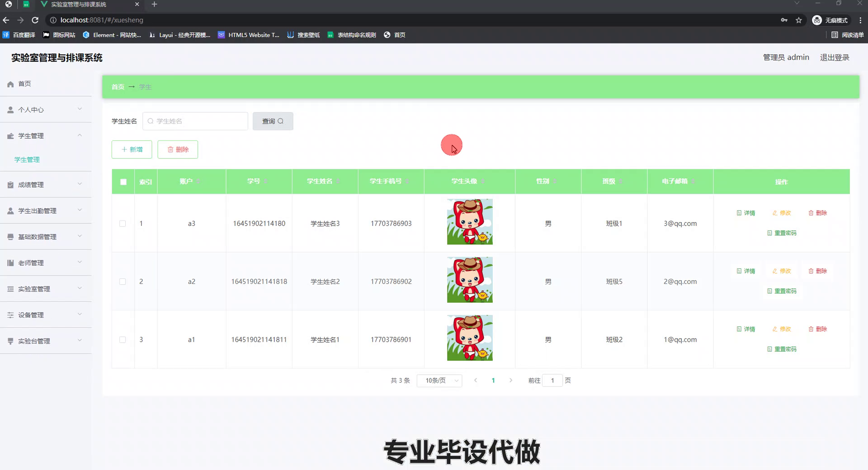Expand the 老师管理 sidebar menu
The width and height of the screenshot is (868, 470).
(45, 263)
